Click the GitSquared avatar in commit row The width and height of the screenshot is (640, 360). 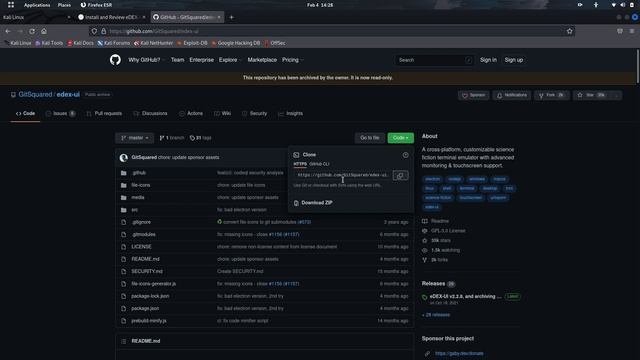pos(124,158)
